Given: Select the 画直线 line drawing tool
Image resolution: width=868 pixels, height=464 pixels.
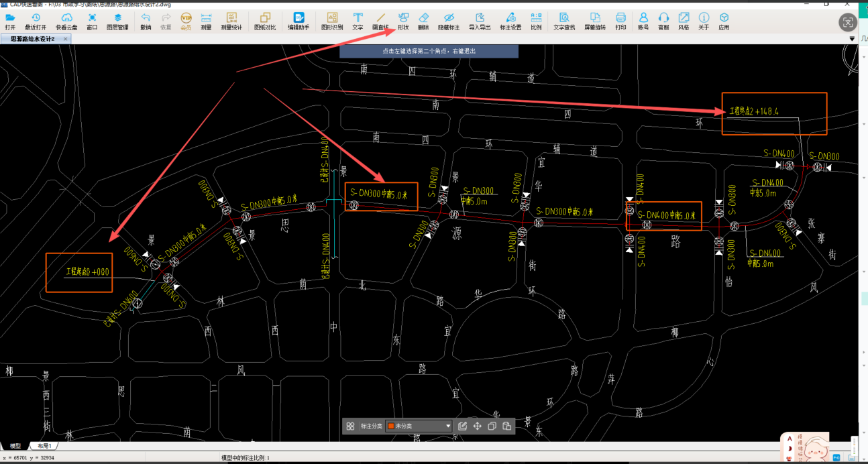Looking at the screenshot, I should pyautogui.click(x=380, y=21).
